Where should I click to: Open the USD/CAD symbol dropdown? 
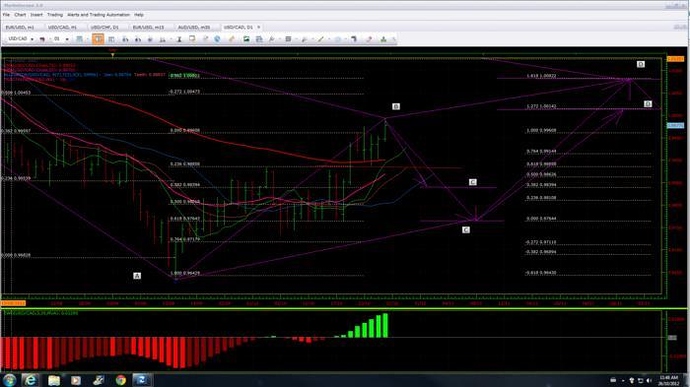pyautogui.click(x=32, y=39)
